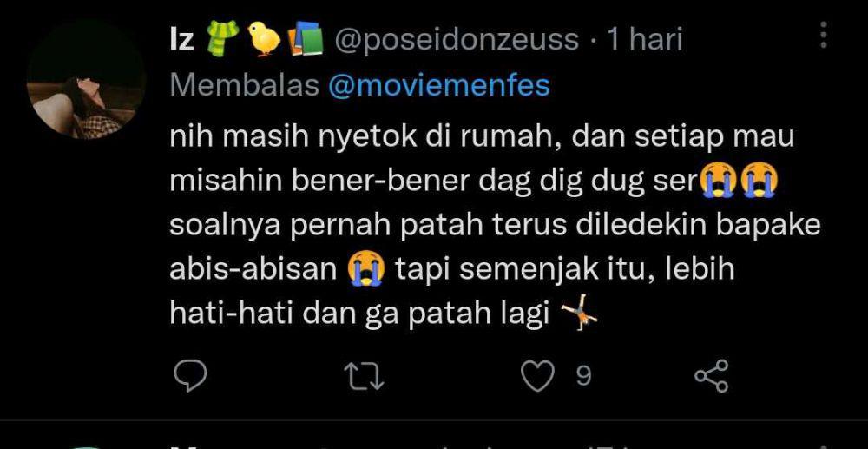Click the text line hati-hati dan ga patah lagi
This screenshot has width=868, height=449.
click(359, 315)
